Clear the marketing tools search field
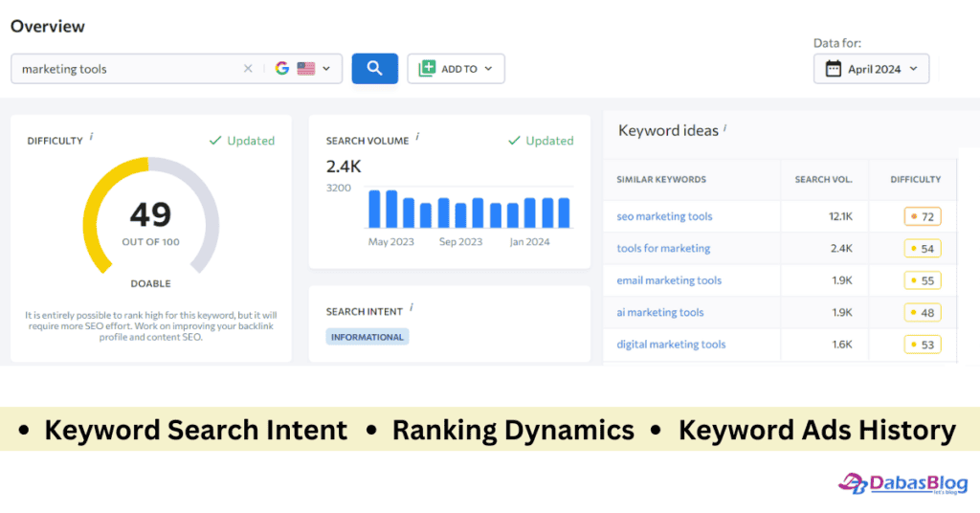Screen dimensions: 980x513 pyautogui.click(x=248, y=69)
